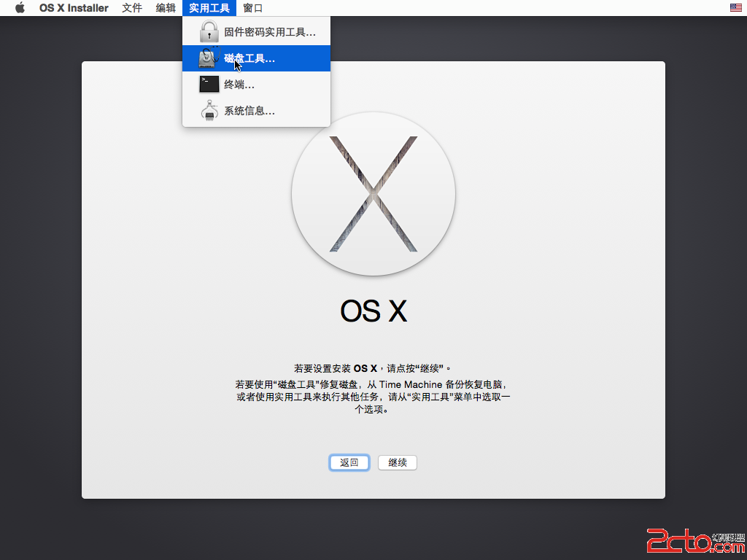
Task: Collapse the open 实用工具 menu
Action: click(209, 8)
